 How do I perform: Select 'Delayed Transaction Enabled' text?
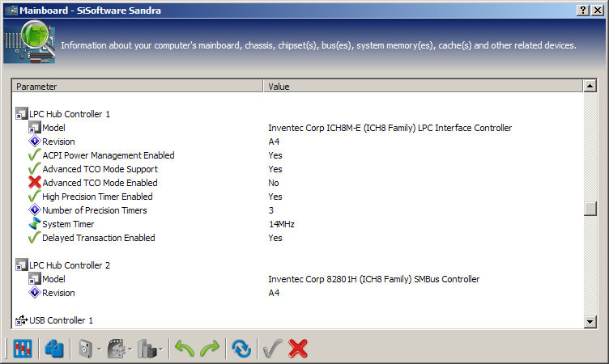(99, 238)
